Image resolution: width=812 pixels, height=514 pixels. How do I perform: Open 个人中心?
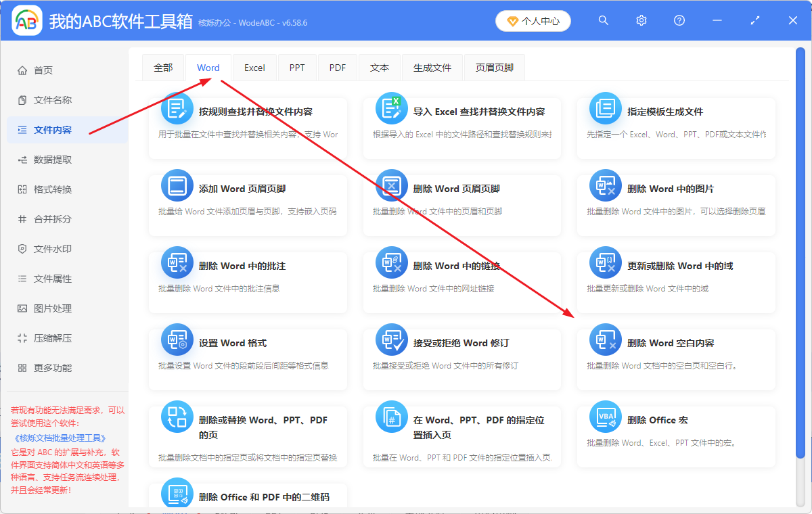[x=533, y=21]
